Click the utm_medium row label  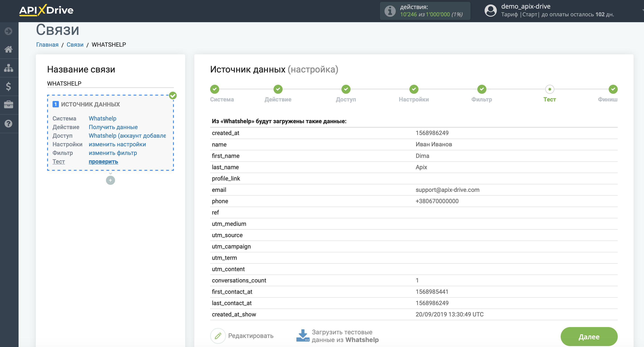coord(229,224)
